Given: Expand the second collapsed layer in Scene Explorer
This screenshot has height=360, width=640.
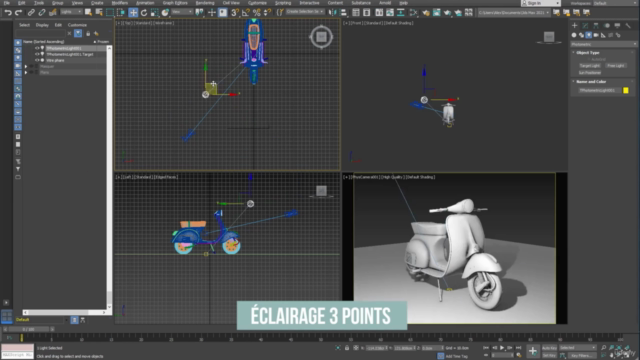Looking at the screenshot, I should [x=26, y=72].
